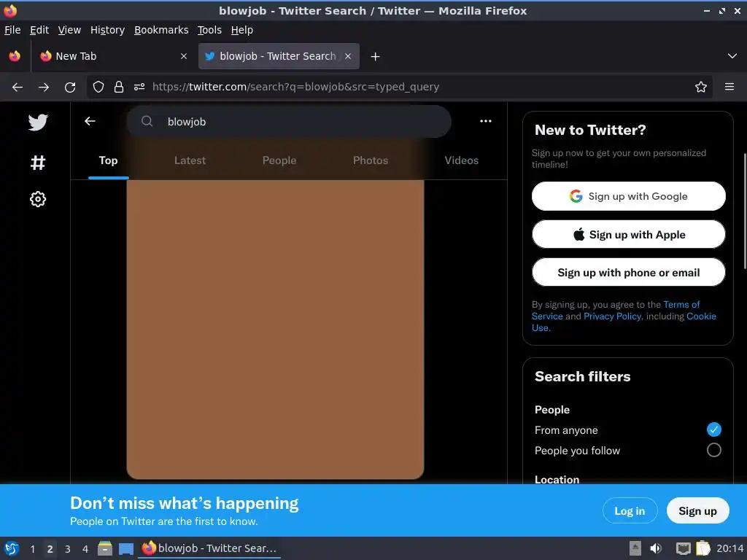Switch to the Top results tab

tap(108, 160)
